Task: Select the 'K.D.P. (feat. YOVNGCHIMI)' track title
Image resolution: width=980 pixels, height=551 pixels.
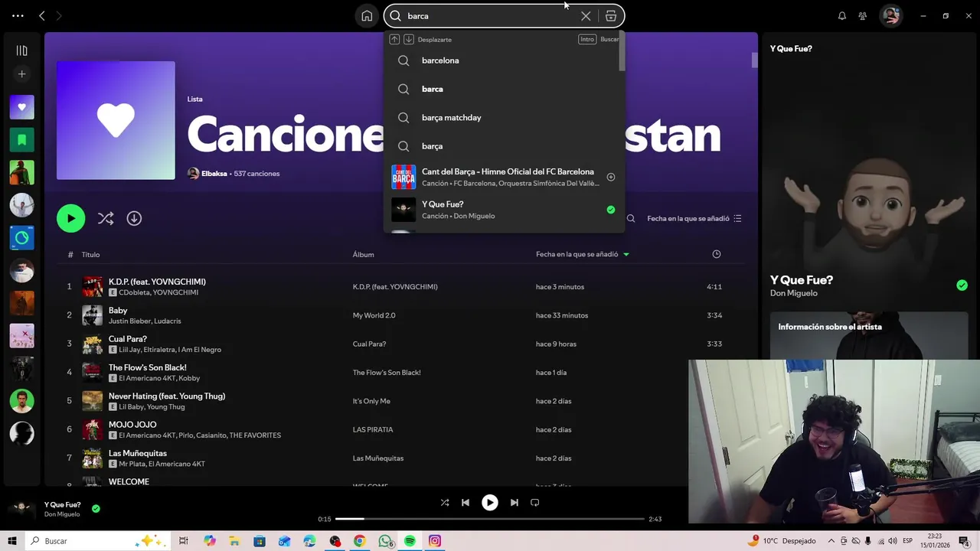Action: tap(157, 282)
